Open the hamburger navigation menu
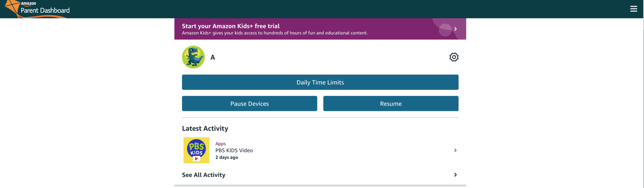The width and height of the screenshot is (644, 188). (634, 9)
